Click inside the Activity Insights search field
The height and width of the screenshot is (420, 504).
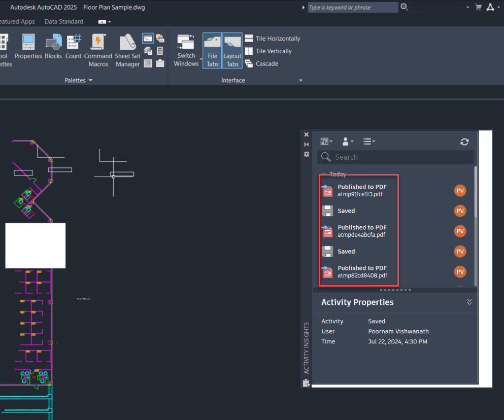(396, 157)
